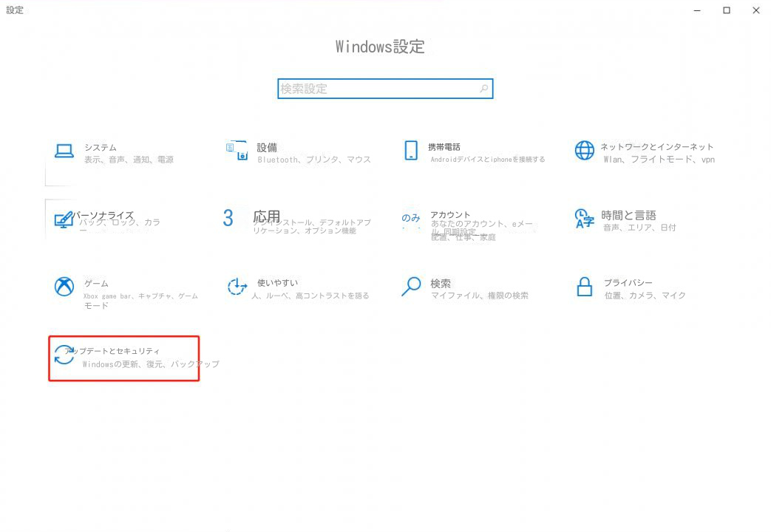Open アップデートとセキュリティ settings link
Screen dimensions: 771x532
tap(112, 351)
